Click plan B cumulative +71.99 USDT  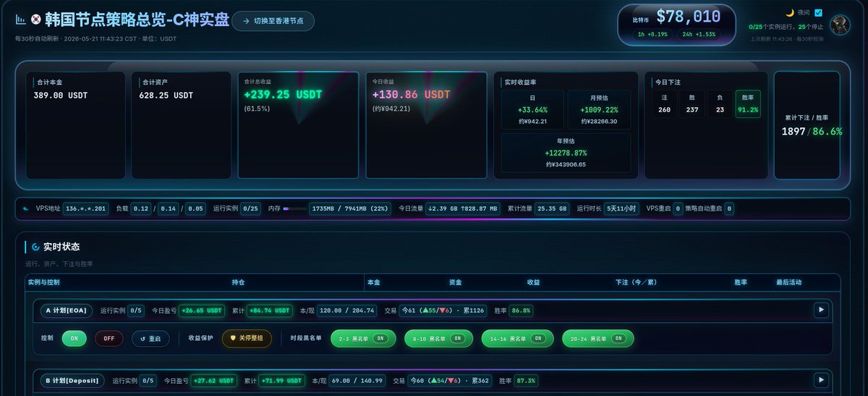click(282, 381)
